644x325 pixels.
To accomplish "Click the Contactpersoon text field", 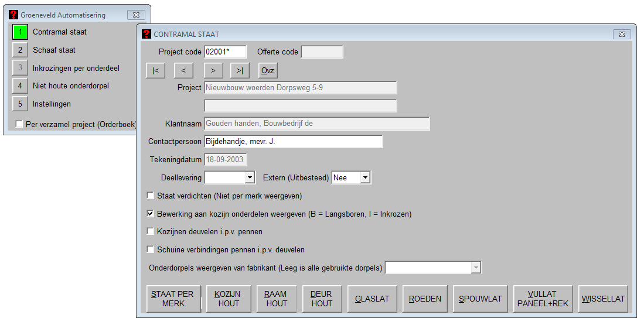I will [x=293, y=142].
